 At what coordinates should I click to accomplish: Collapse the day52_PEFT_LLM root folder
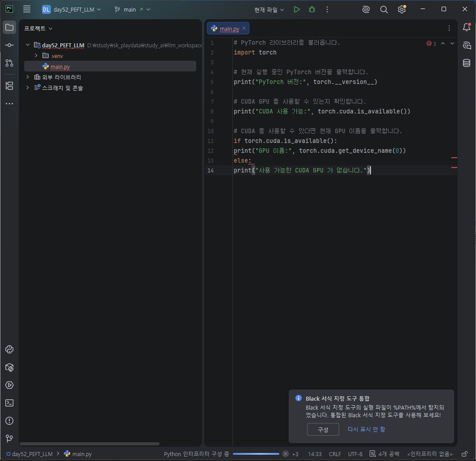click(28, 45)
